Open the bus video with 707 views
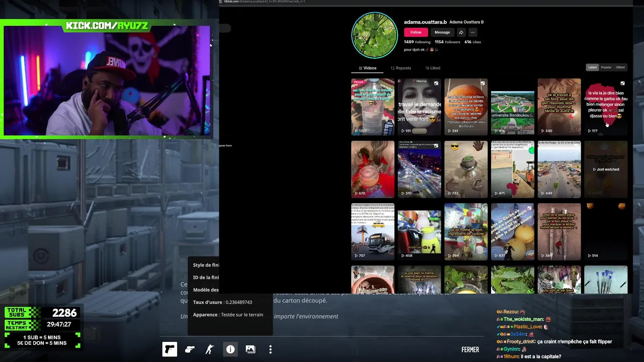 pos(373,231)
